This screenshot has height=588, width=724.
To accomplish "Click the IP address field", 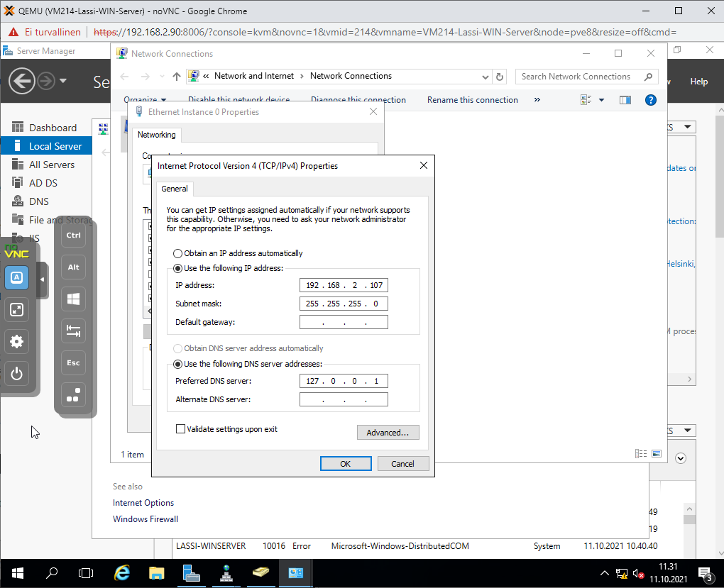I will pyautogui.click(x=344, y=285).
